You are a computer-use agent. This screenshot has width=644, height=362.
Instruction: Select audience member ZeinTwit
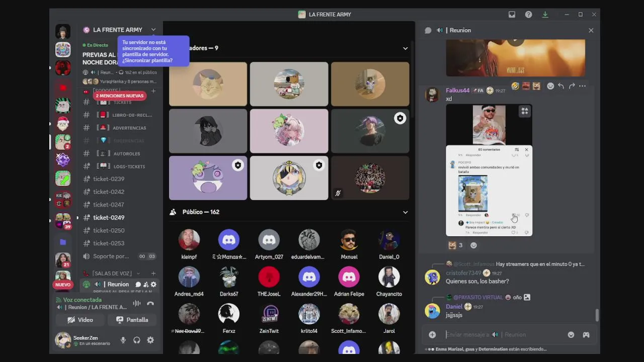coord(269,319)
